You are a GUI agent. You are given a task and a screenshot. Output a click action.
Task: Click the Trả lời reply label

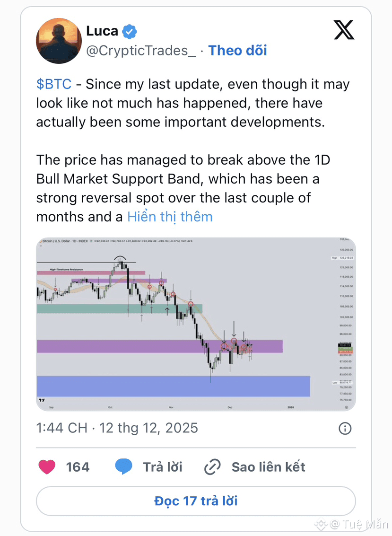[163, 467]
